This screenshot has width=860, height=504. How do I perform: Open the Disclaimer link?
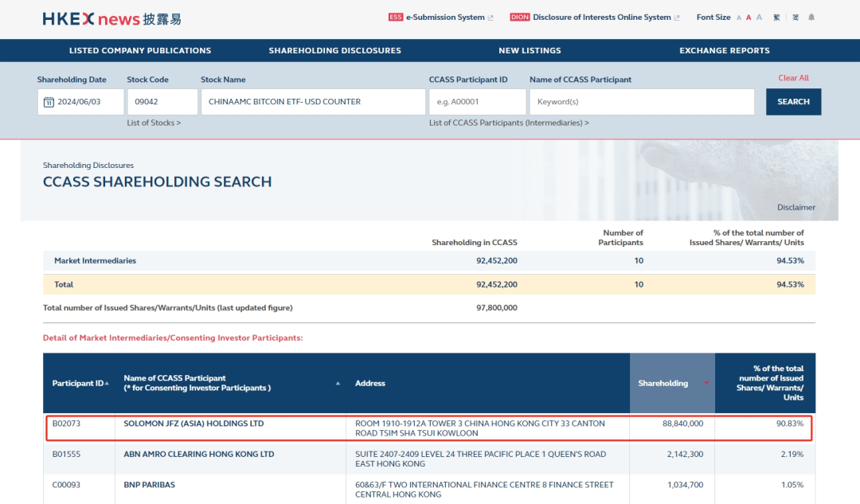(795, 207)
